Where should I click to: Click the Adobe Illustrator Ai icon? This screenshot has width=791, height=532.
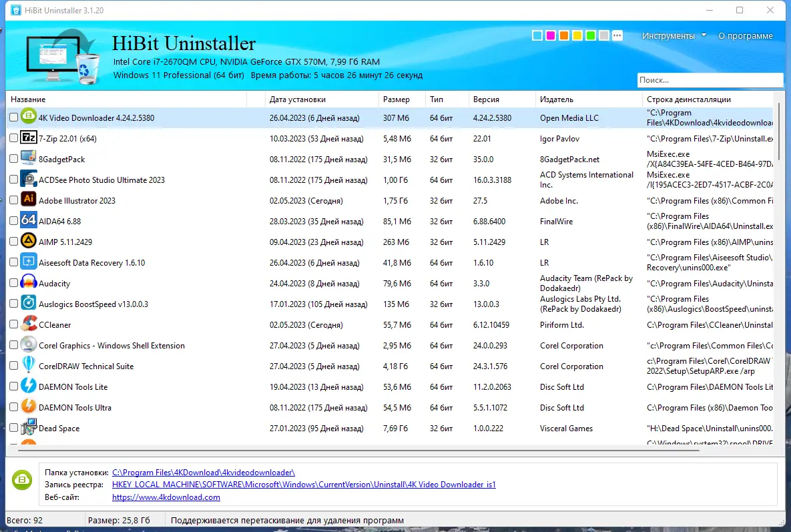pyautogui.click(x=29, y=200)
